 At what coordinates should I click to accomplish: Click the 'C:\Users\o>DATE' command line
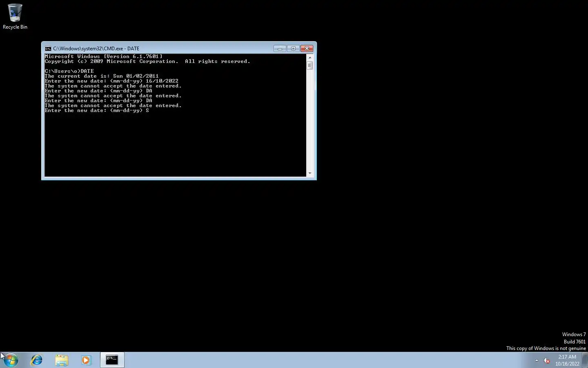click(x=69, y=71)
